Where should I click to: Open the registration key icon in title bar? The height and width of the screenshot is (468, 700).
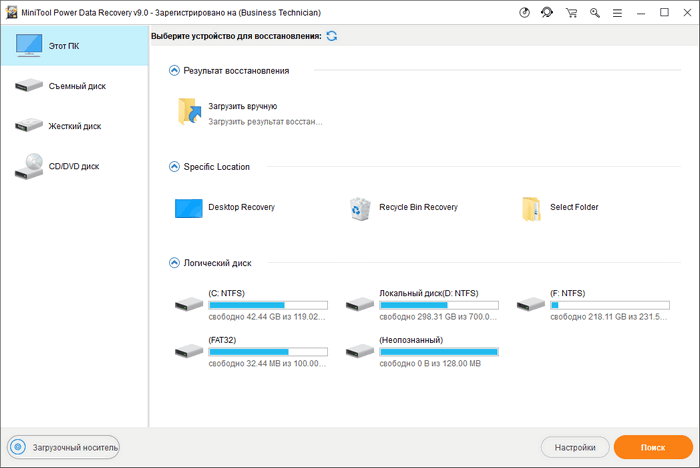tap(594, 13)
